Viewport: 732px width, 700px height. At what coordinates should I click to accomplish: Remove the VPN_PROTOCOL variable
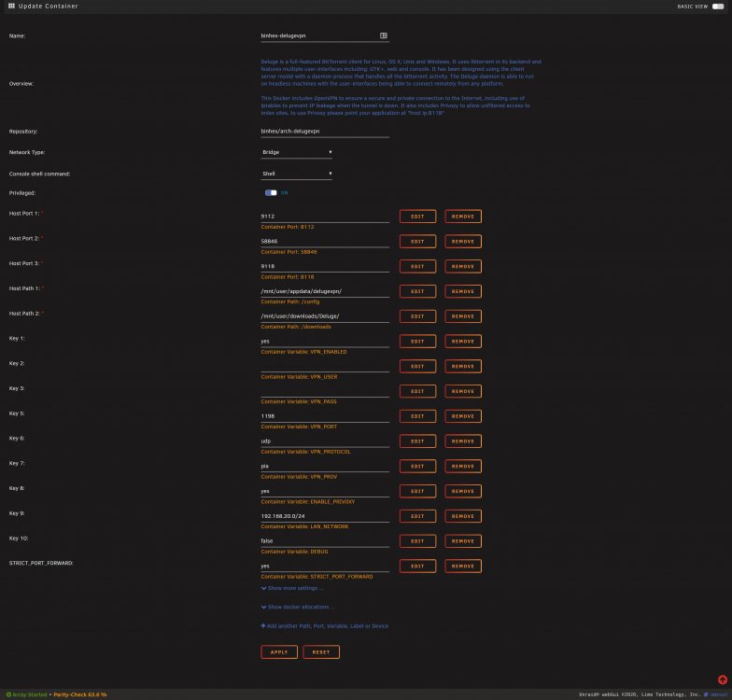463,441
